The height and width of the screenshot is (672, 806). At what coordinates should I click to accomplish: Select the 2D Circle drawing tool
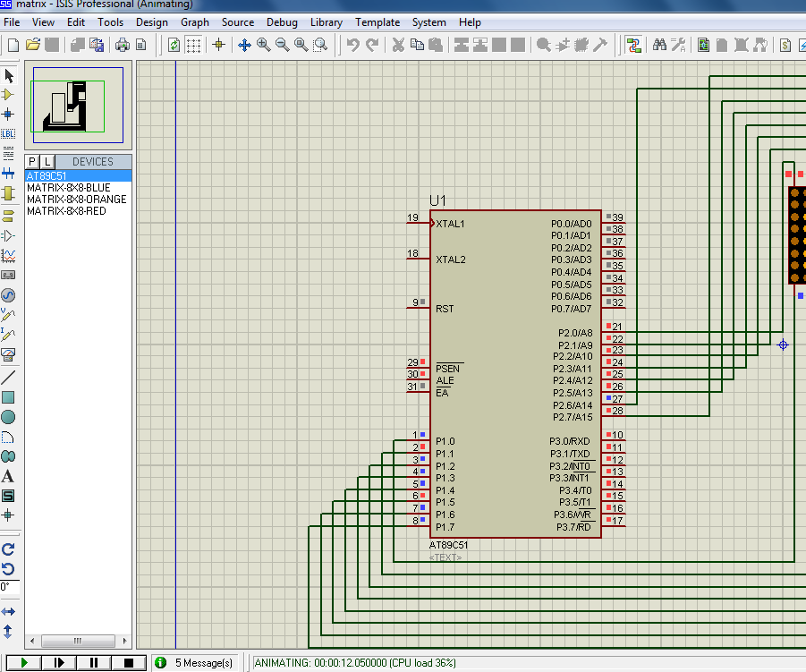click(x=8, y=417)
